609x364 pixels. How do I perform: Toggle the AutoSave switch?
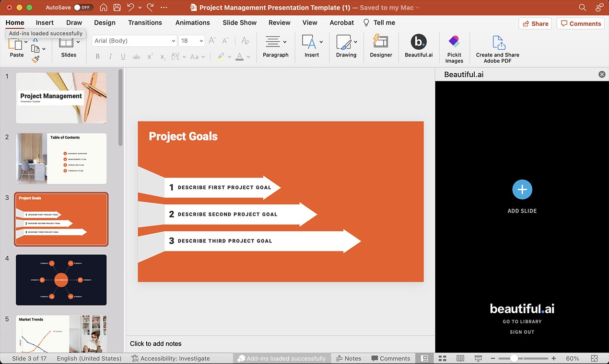click(83, 8)
